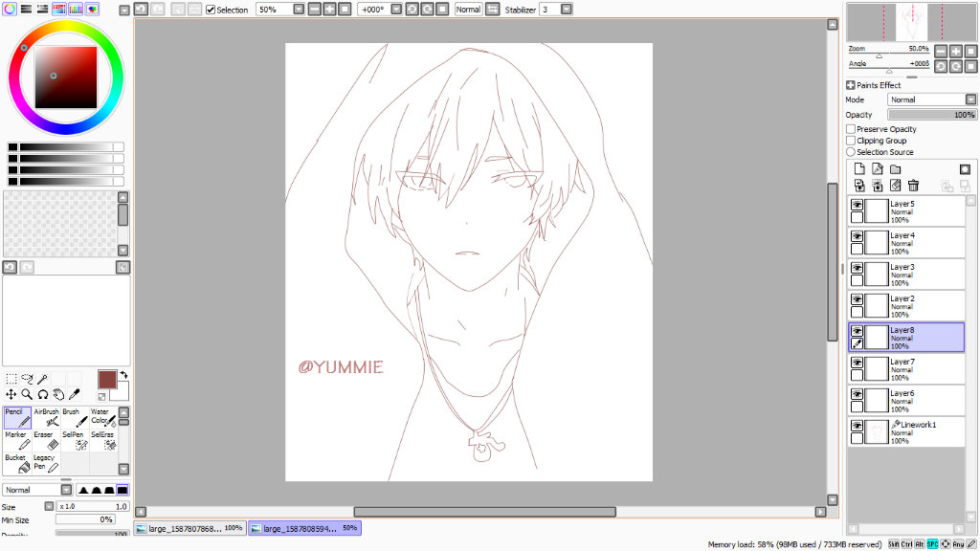Viewport: 980px width, 551px height.
Task: Open the Stabilizer value dropdown
Action: click(x=567, y=10)
